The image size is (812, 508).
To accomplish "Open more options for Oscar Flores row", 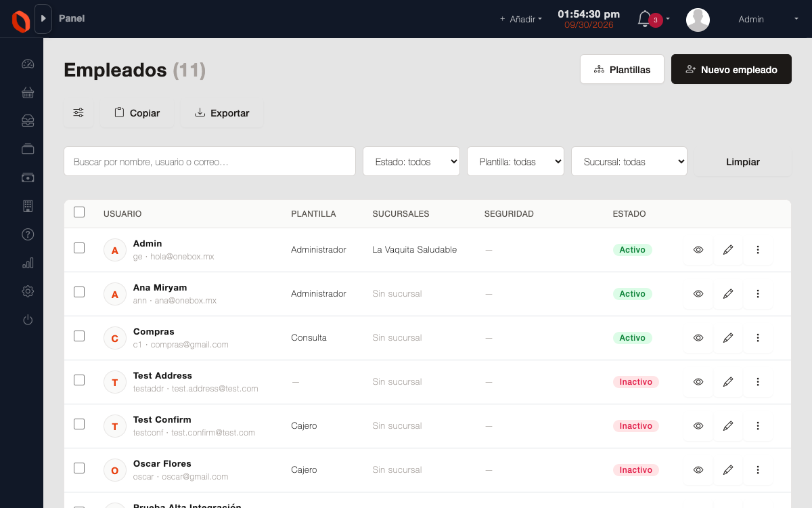I will pos(758,470).
